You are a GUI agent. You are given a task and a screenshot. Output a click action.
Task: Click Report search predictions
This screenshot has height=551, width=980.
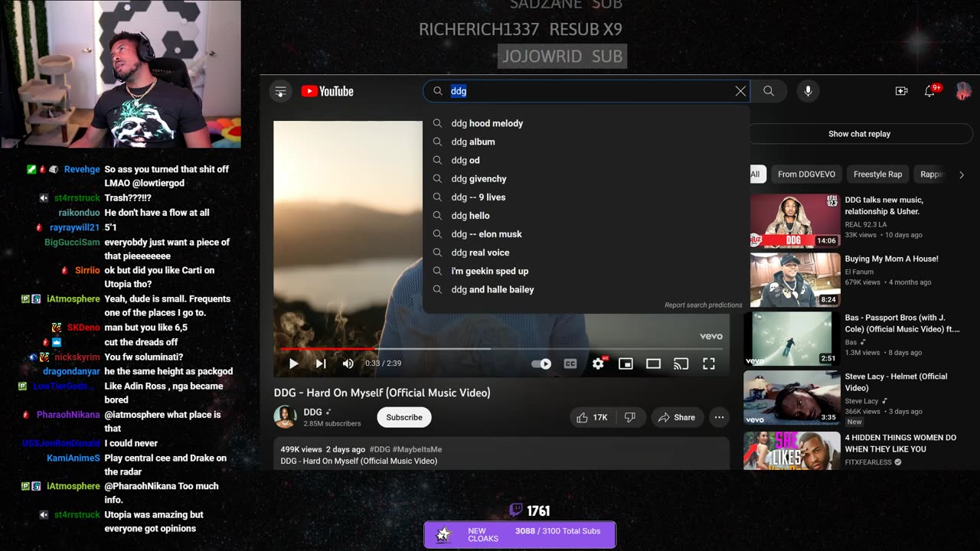(703, 305)
